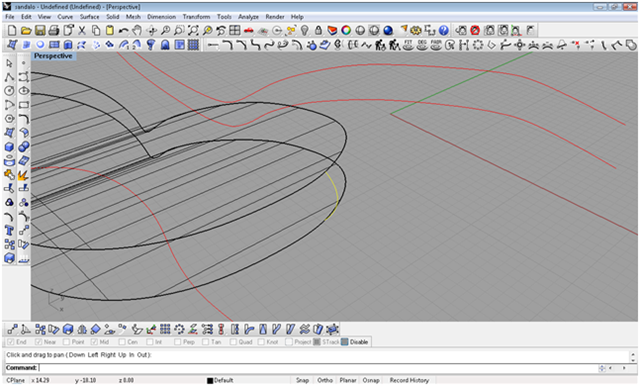Click the Cut scissors icon
The width and height of the screenshot is (640, 386).
(82, 30)
